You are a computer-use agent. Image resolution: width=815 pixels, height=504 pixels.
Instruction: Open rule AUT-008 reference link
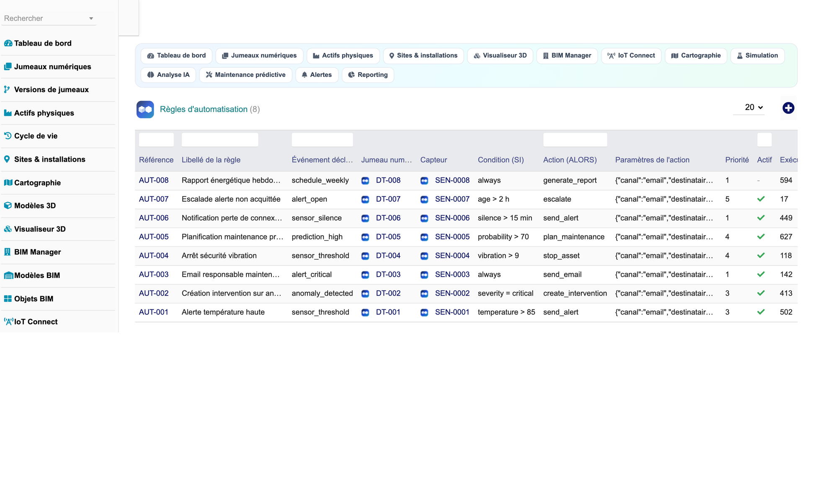pos(154,180)
